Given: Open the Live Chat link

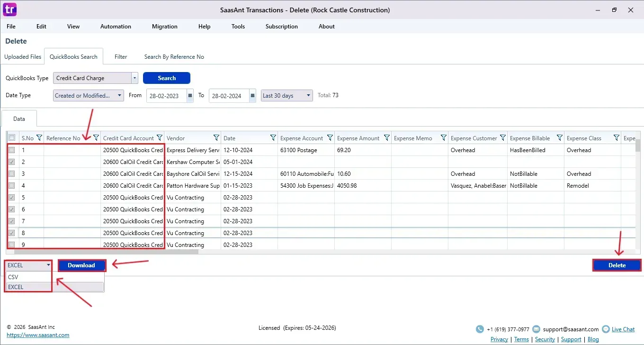Looking at the screenshot, I should pyautogui.click(x=623, y=329).
